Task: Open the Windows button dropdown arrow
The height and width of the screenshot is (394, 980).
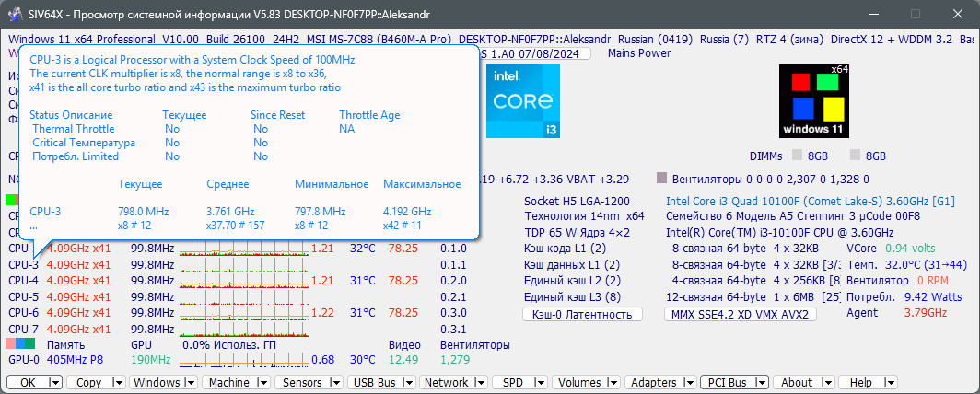Action: coord(190,383)
